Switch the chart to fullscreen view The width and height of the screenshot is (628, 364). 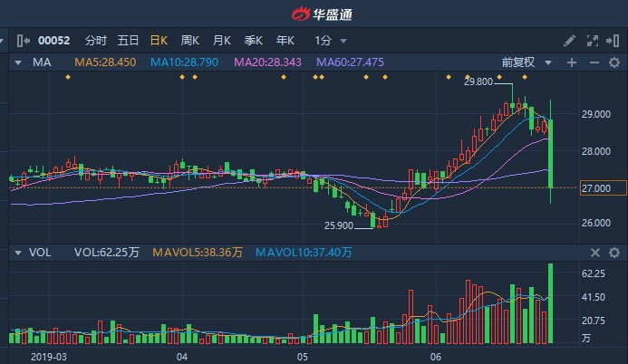(x=593, y=41)
